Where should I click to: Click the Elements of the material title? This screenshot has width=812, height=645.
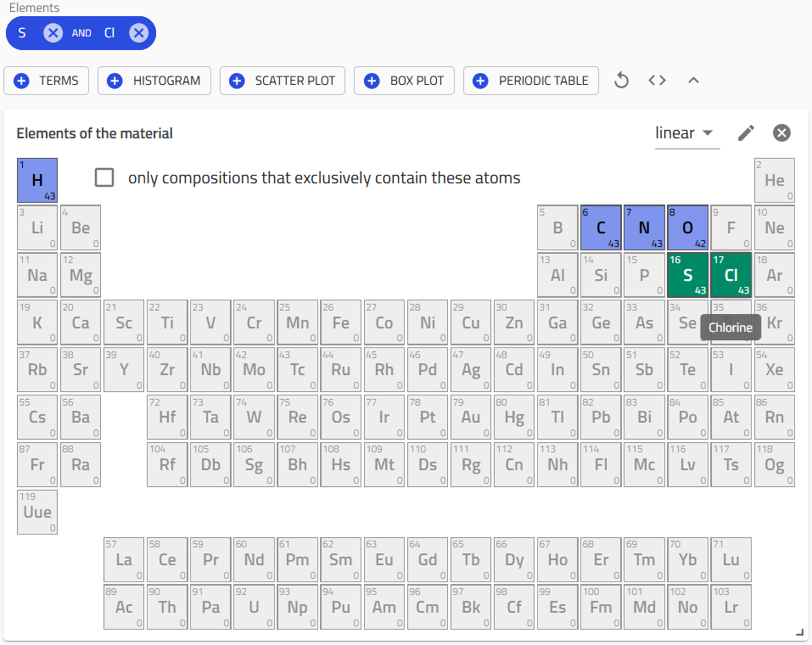(x=95, y=133)
